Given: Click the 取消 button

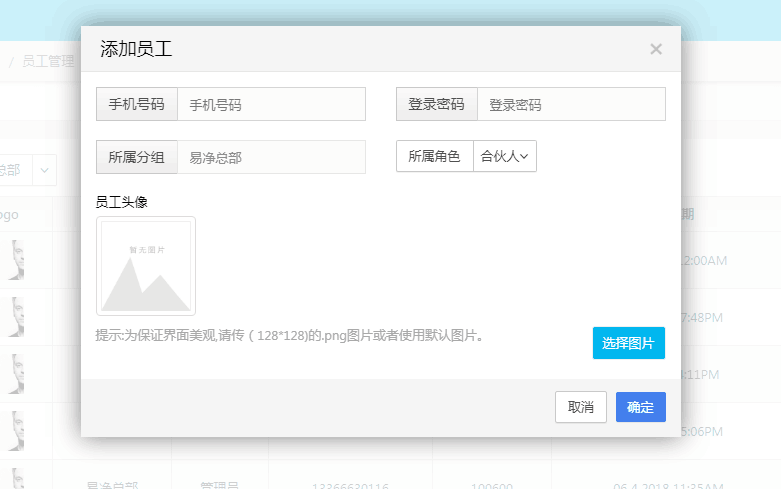Looking at the screenshot, I should coord(581,407).
